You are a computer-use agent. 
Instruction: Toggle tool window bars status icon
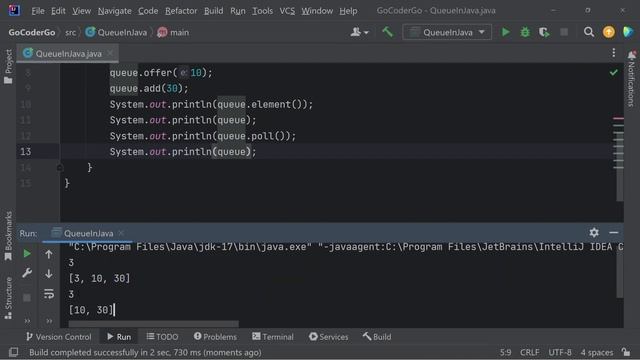tap(13, 352)
